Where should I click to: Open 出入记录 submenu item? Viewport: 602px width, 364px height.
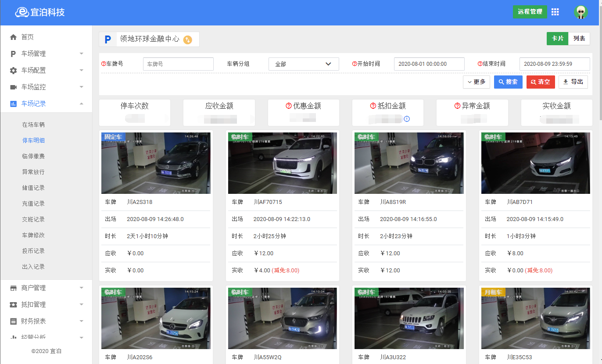point(33,267)
